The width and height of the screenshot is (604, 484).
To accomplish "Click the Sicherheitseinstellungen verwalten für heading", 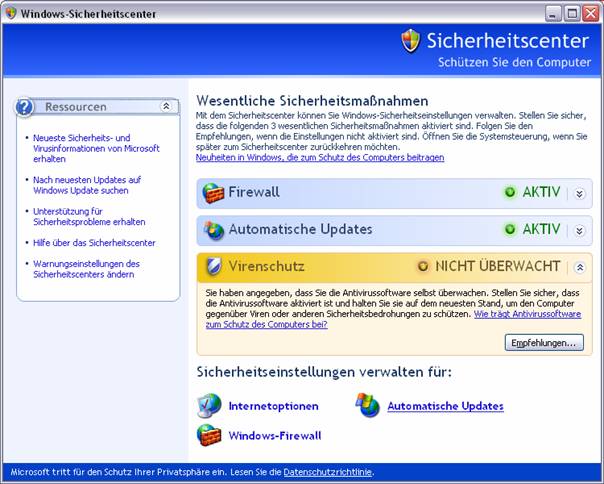I will [324, 372].
